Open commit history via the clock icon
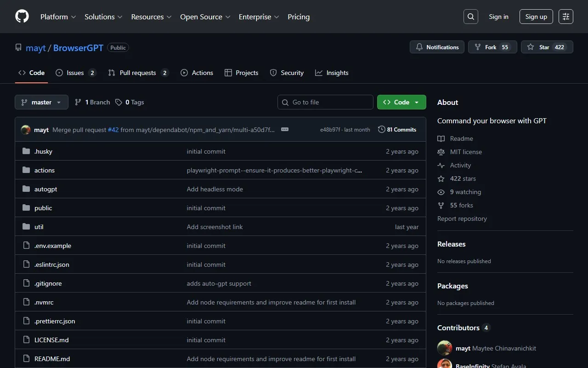Image resolution: width=588 pixels, height=368 pixels. pos(381,129)
